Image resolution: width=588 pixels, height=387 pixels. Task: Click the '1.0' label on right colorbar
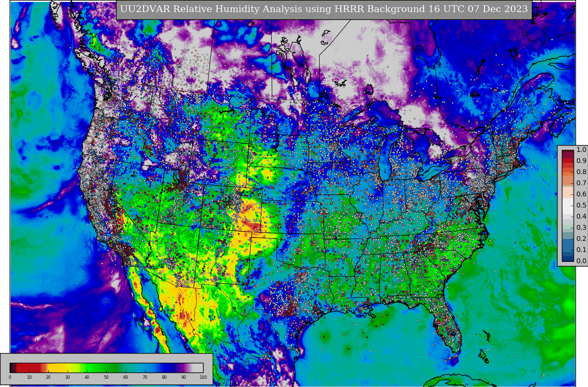[x=581, y=149]
